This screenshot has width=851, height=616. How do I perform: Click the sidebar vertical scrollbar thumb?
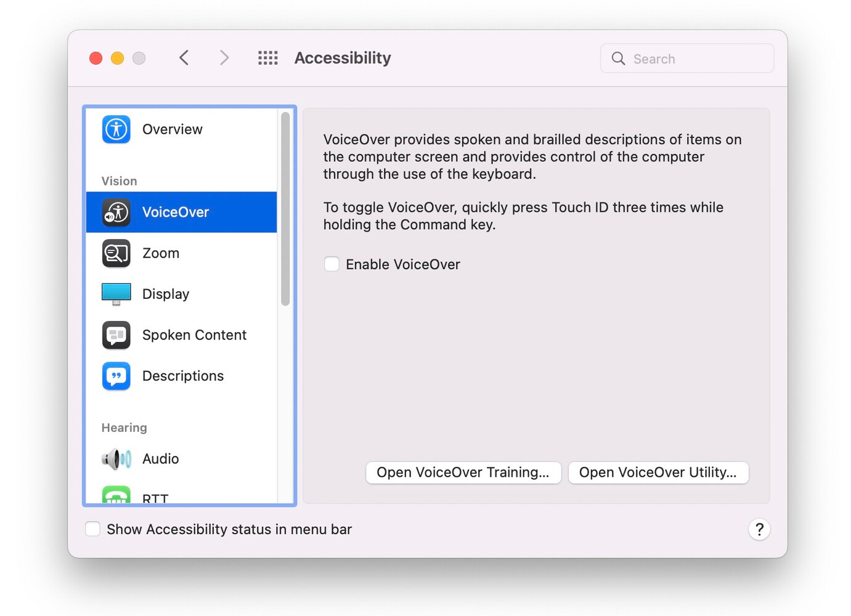coord(285,209)
